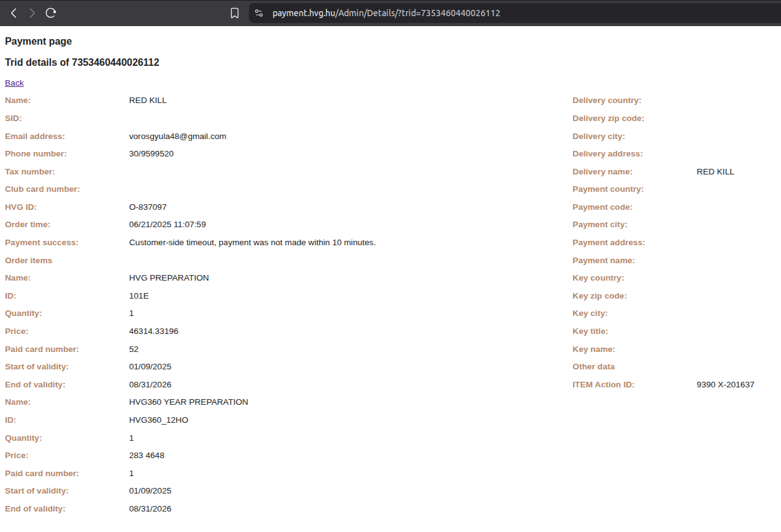The image size is (781, 532).
Task: Click the Key zip code label
Action: tap(600, 296)
